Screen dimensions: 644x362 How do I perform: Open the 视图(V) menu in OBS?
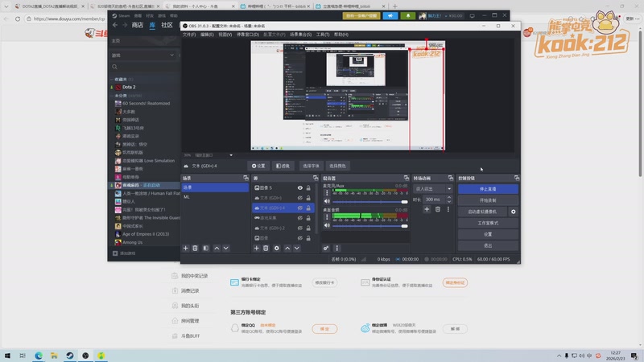[x=225, y=35]
